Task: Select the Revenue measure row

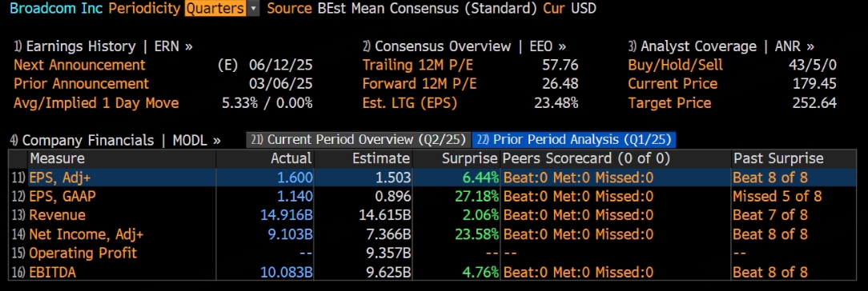Action: click(x=434, y=215)
